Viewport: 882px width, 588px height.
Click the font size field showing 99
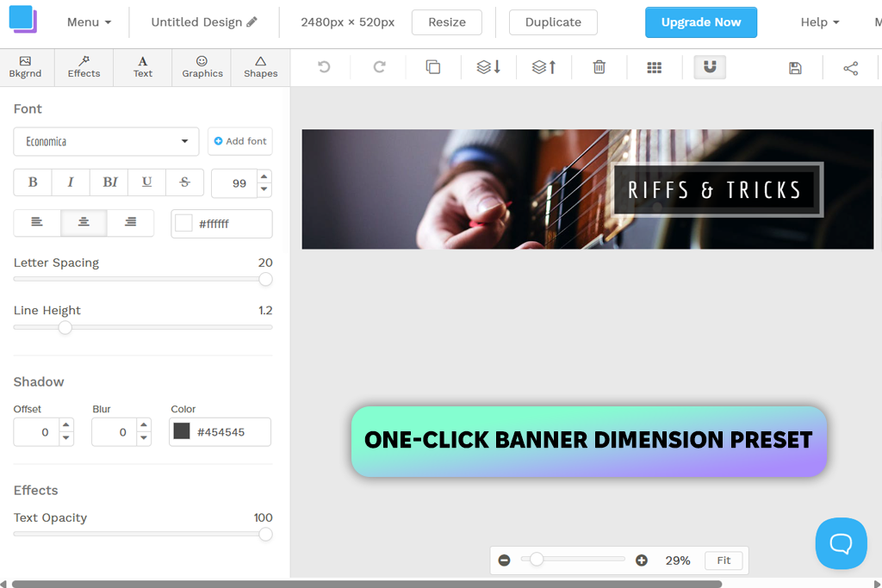click(x=235, y=183)
